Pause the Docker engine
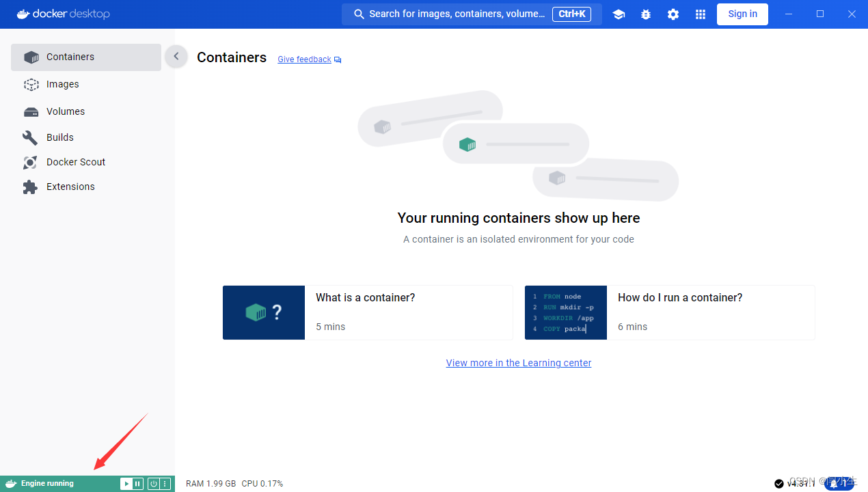Image resolution: width=868 pixels, height=492 pixels. 137,483
